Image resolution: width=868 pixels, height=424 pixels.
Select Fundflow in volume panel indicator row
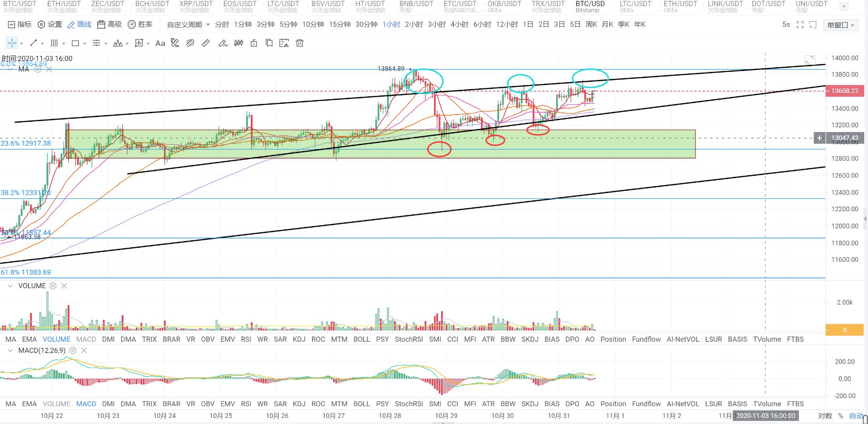pos(646,339)
